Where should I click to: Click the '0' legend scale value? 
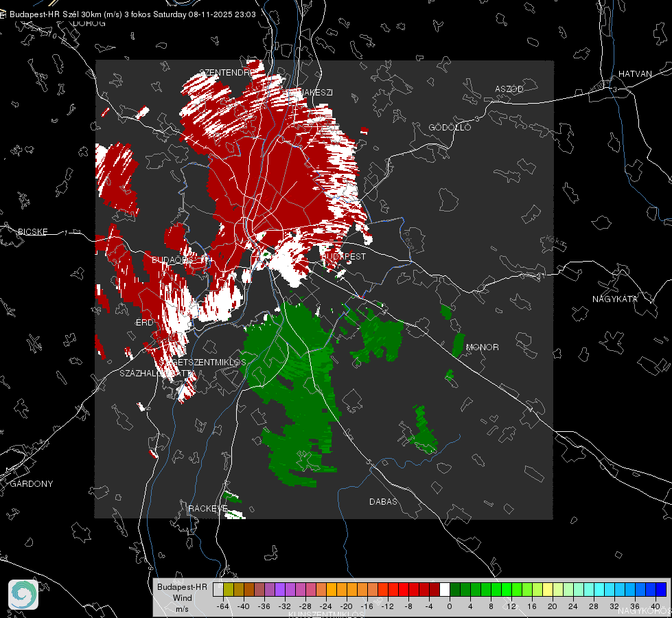450,606
